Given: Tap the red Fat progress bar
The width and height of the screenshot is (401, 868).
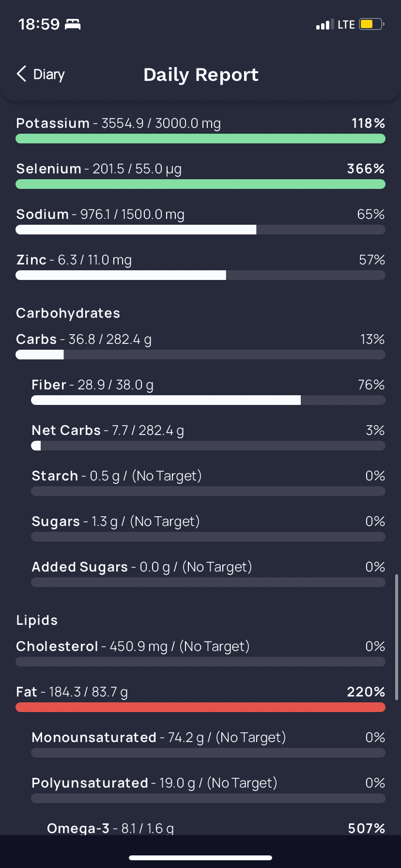Looking at the screenshot, I should (x=200, y=707).
